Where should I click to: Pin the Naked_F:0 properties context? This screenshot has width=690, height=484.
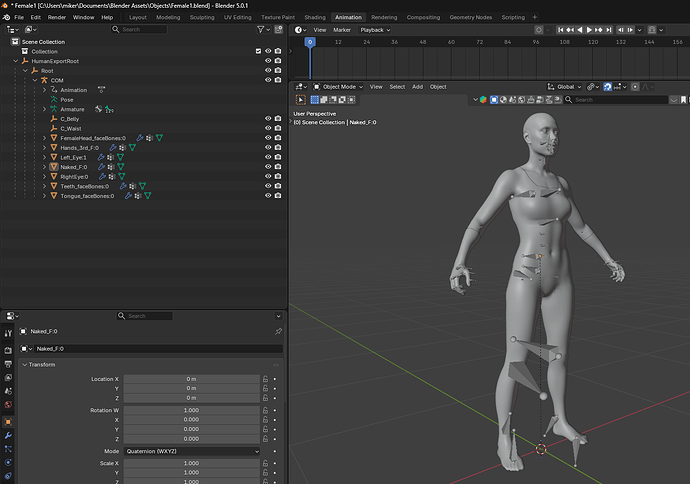point(278,331)
